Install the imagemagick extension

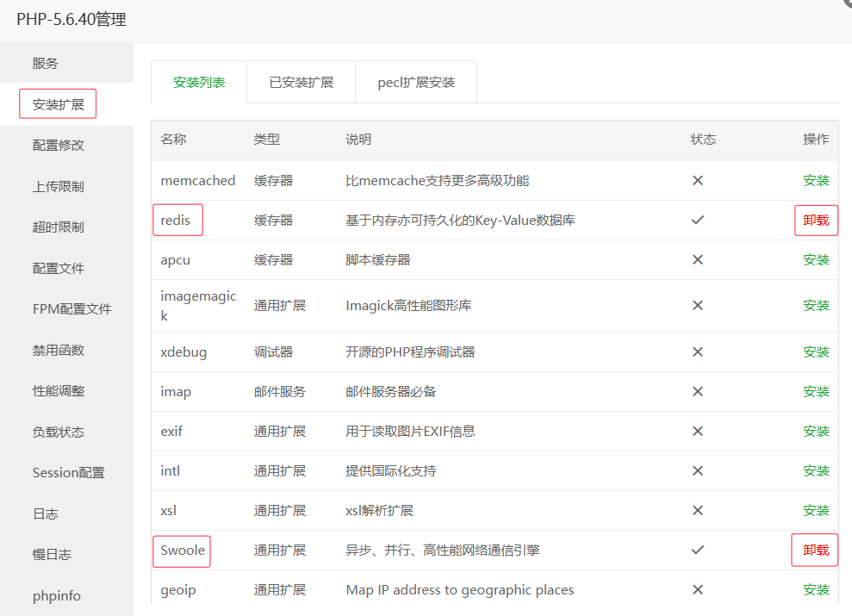point(816,305)
